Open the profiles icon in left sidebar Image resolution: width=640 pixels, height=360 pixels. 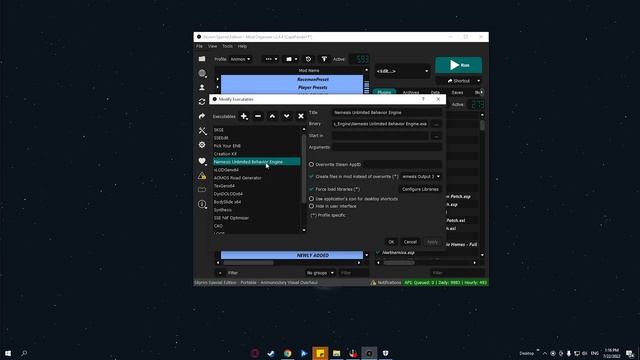tap(202, 87)
